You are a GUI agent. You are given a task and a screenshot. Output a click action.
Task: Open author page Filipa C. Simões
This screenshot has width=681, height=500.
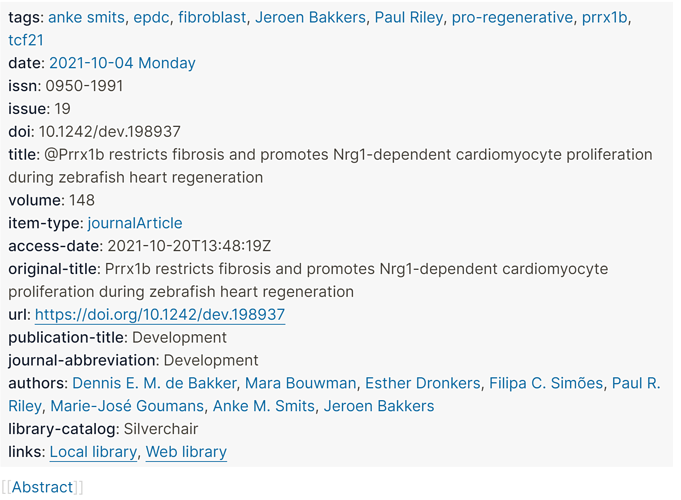[546, 383]
